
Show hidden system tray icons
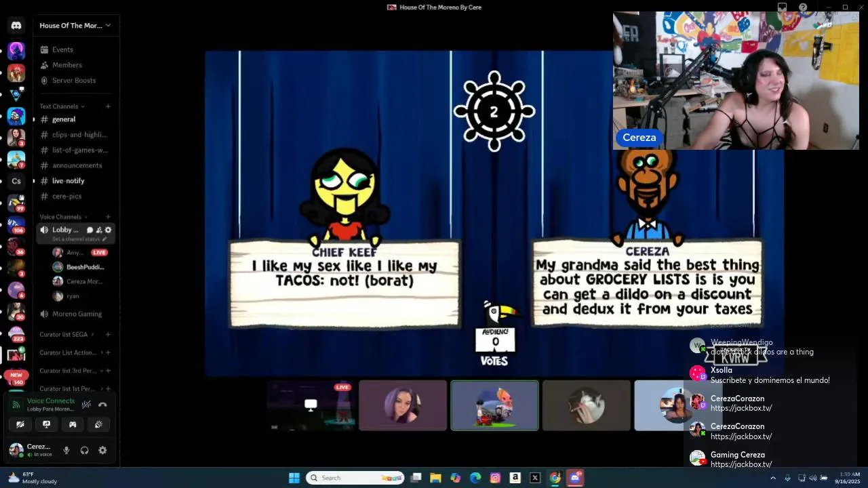[x=772, y=478]
